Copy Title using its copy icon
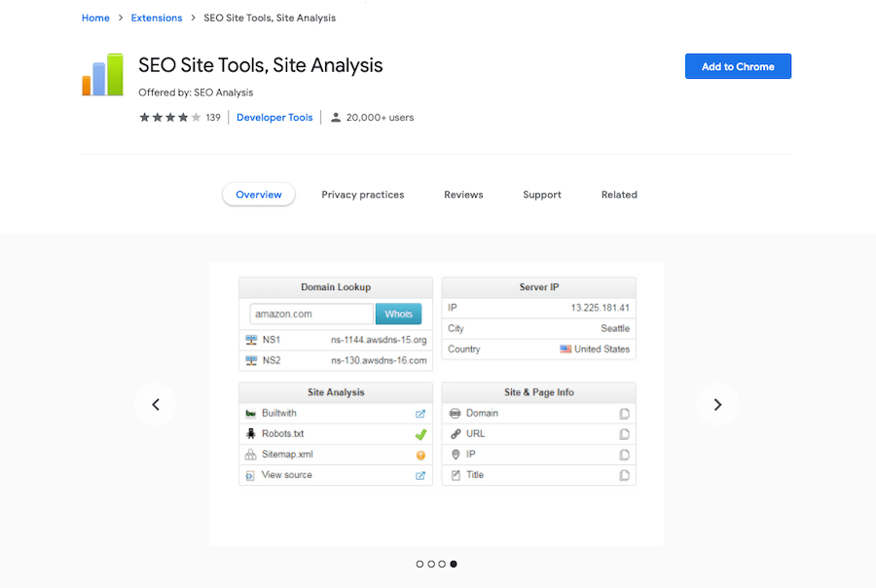 coord(624,476)
